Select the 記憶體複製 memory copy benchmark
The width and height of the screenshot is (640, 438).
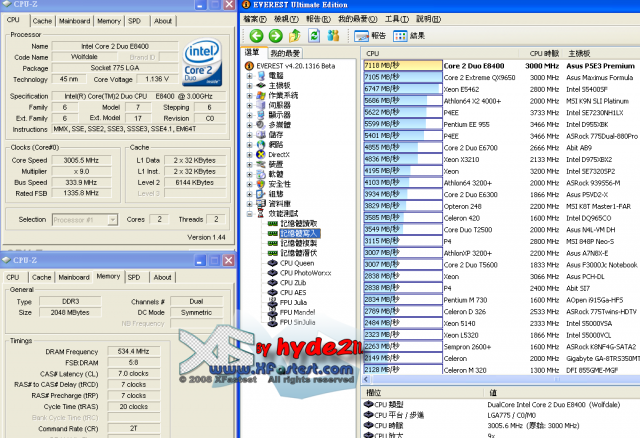(x=298, y=243)
